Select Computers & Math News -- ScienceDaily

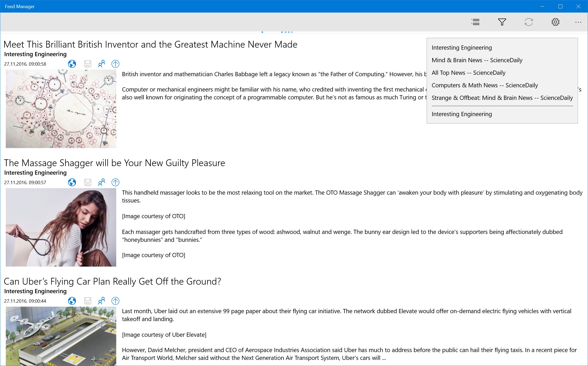(485, 85)
